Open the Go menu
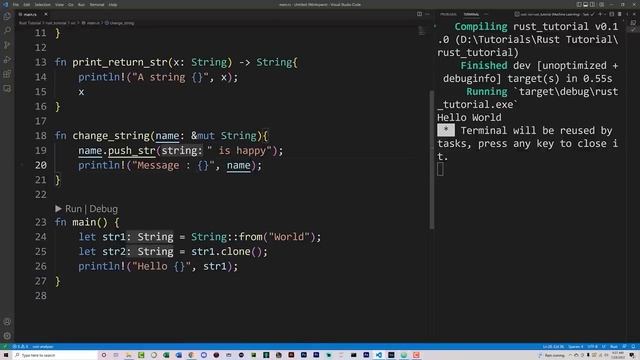Screen dimensions: 640x360 click(x=71, y=4)
